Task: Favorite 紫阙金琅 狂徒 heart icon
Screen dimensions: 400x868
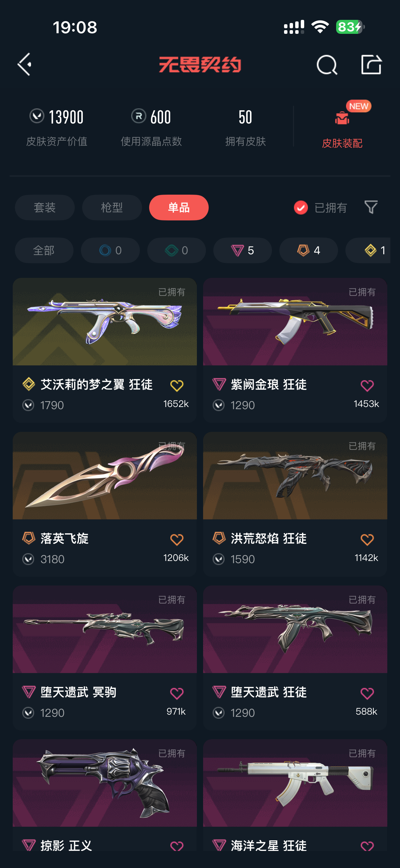Action: 367,386
